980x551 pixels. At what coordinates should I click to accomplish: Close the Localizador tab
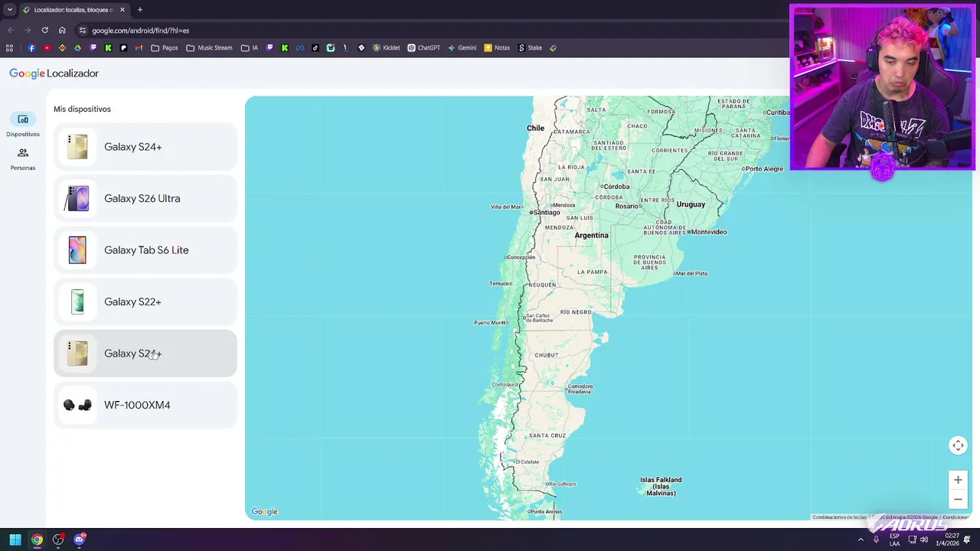click(122, 10)
